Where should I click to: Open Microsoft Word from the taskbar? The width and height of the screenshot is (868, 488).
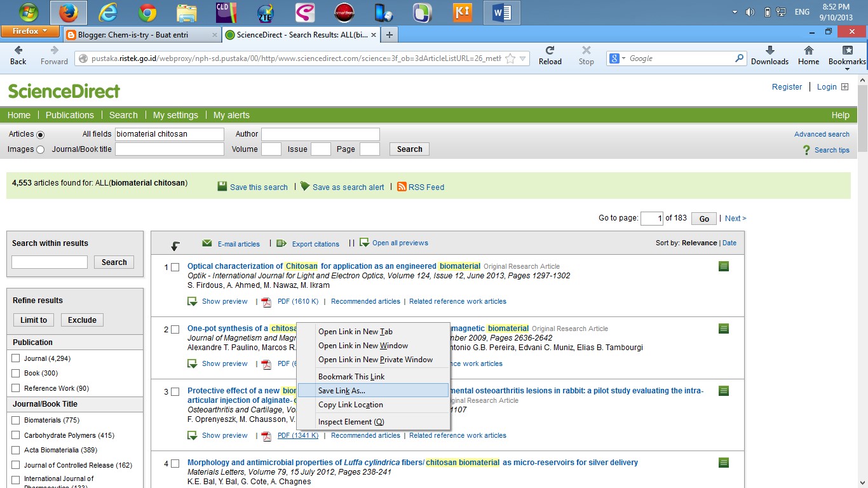coord(501,11)
